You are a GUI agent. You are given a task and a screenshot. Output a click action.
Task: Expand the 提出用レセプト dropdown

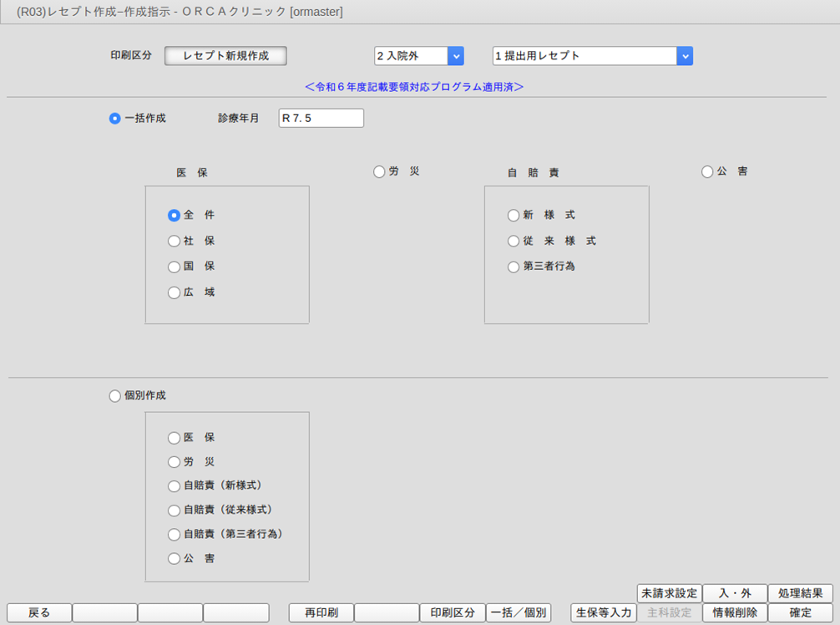685,56
